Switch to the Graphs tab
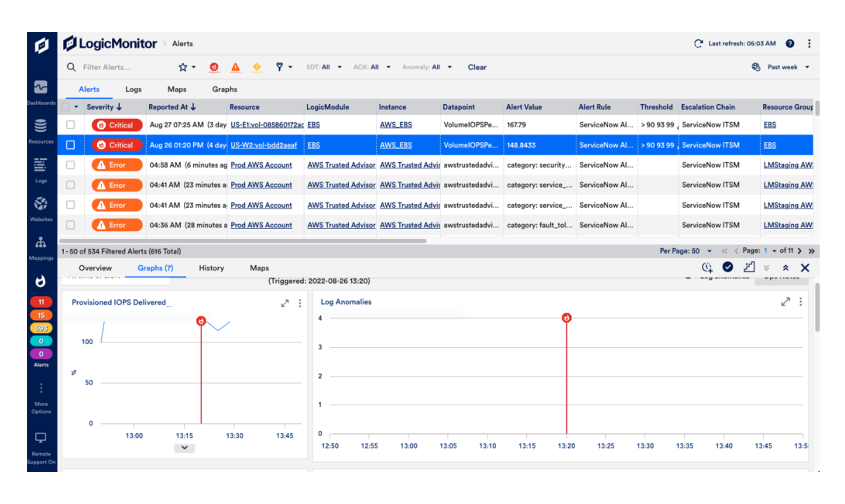Image resolution: width=845 pixels, height=504 pixels. tap(225, 89)
